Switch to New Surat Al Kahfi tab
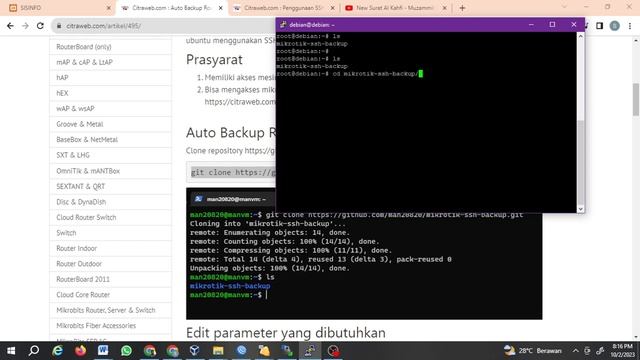 (395, 8)
